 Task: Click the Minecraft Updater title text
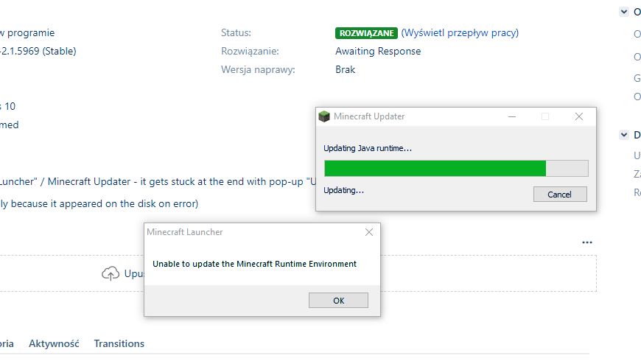coord(369,116)
